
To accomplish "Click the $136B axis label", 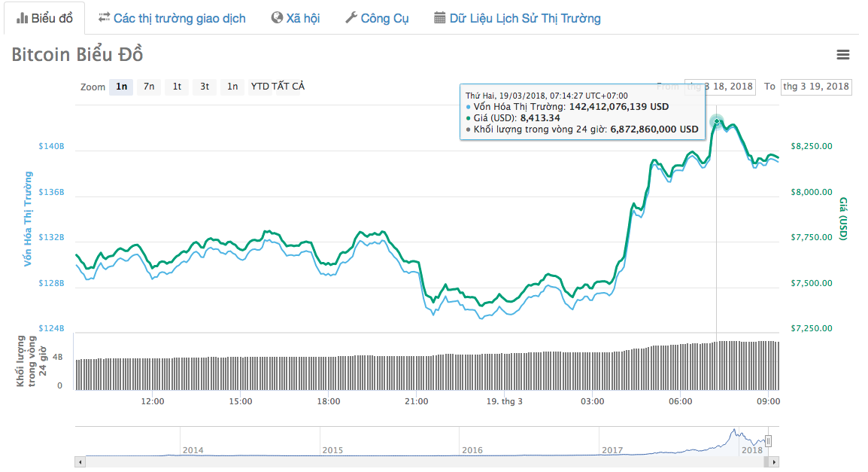I will [x=51, y=192].
